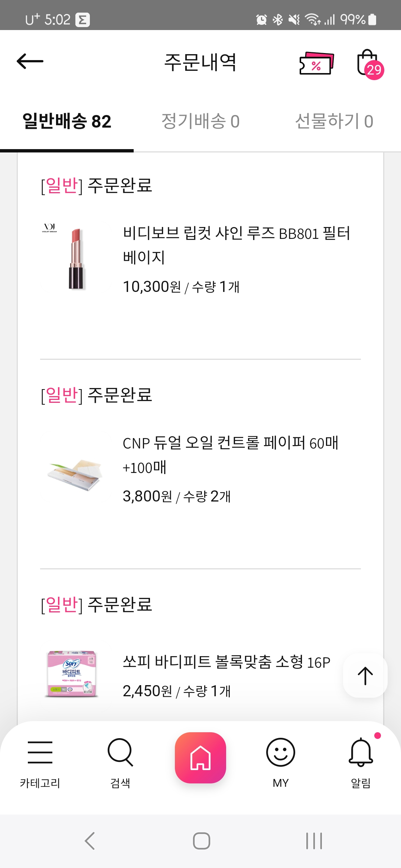Image resolution: width=401 pixels, height=868 pixels.
Task: Tap the back arrow in the header
Action: [30, 62]
